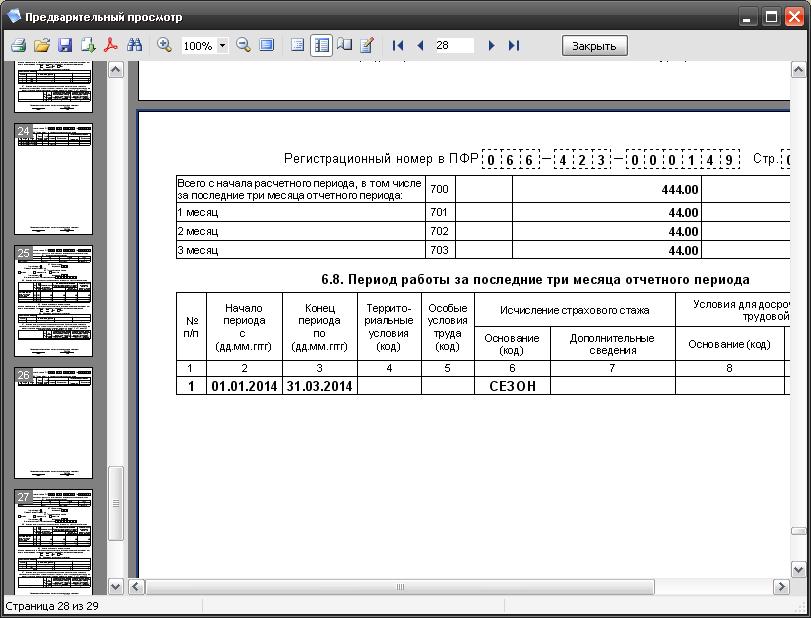Screen dimensions: 811x618
Task: Go to the next page
Action: (491, 46)
